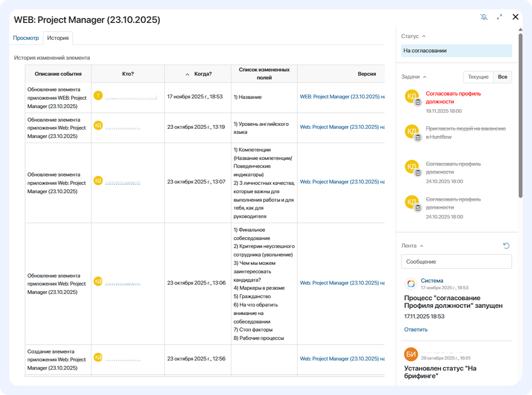Click into the Сообщение input field
Viewport: 532px width, 395px height.
456,261
